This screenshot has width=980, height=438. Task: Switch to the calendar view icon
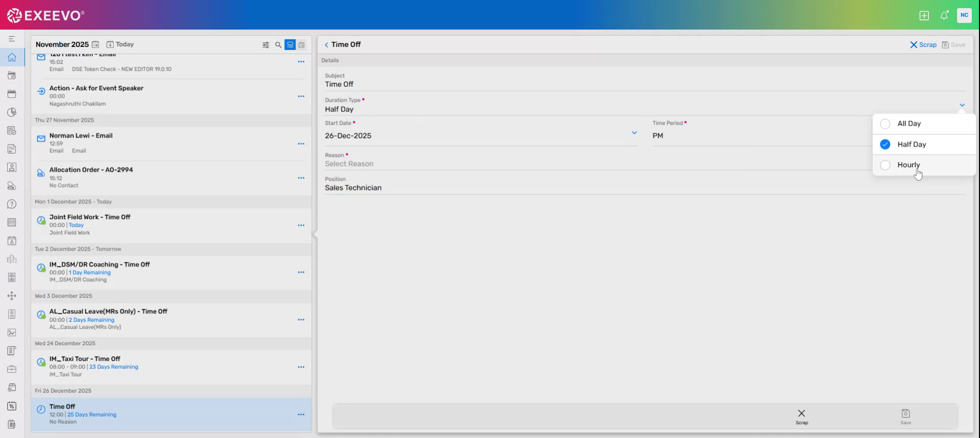(x=302, y=45)
